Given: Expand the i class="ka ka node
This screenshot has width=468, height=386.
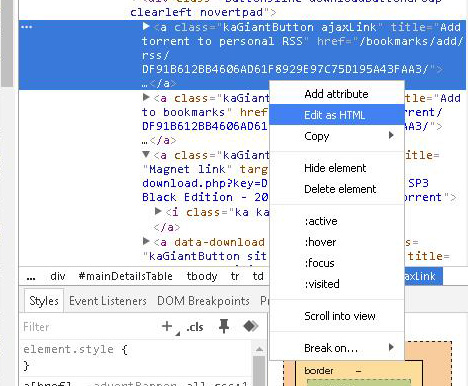Looking at the screenshot, I should tap(158, 211).
